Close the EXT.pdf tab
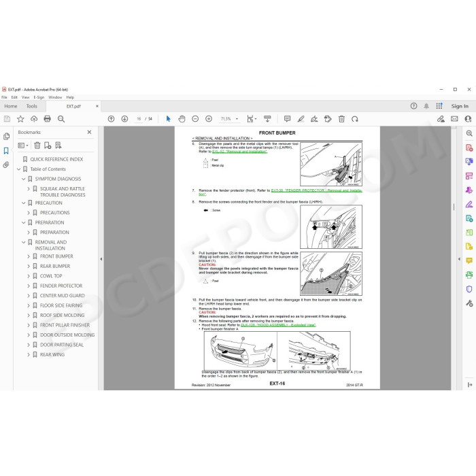This screenshot has height=476, width=476. pyautogui.click(x=97, y=106)
